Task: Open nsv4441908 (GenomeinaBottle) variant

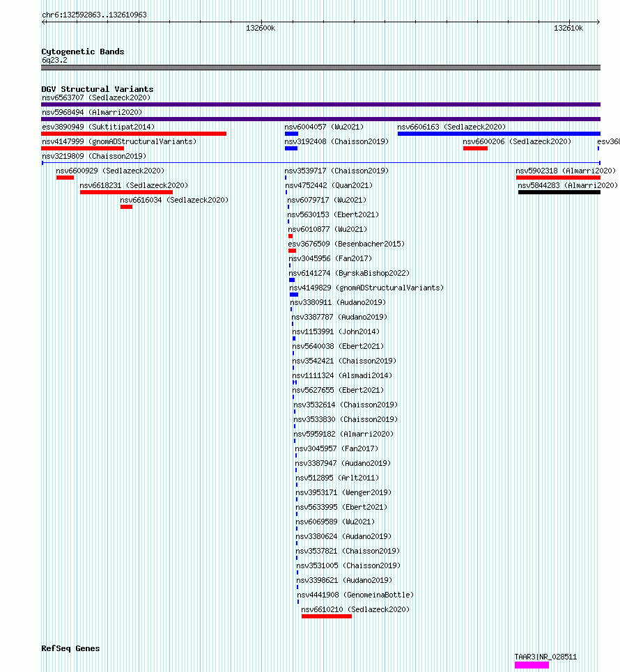Action: click(x=355, y=595)
